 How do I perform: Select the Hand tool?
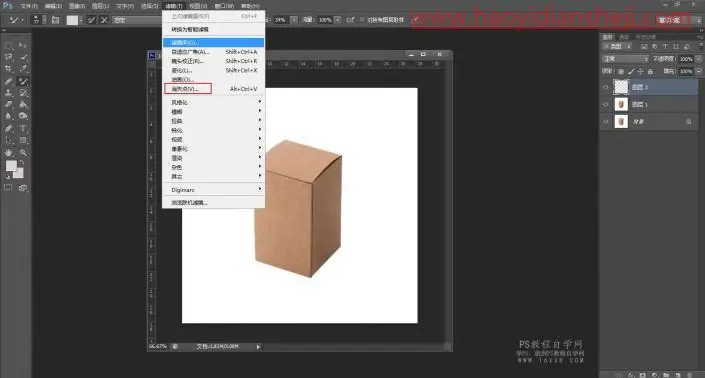click(9, 153)
